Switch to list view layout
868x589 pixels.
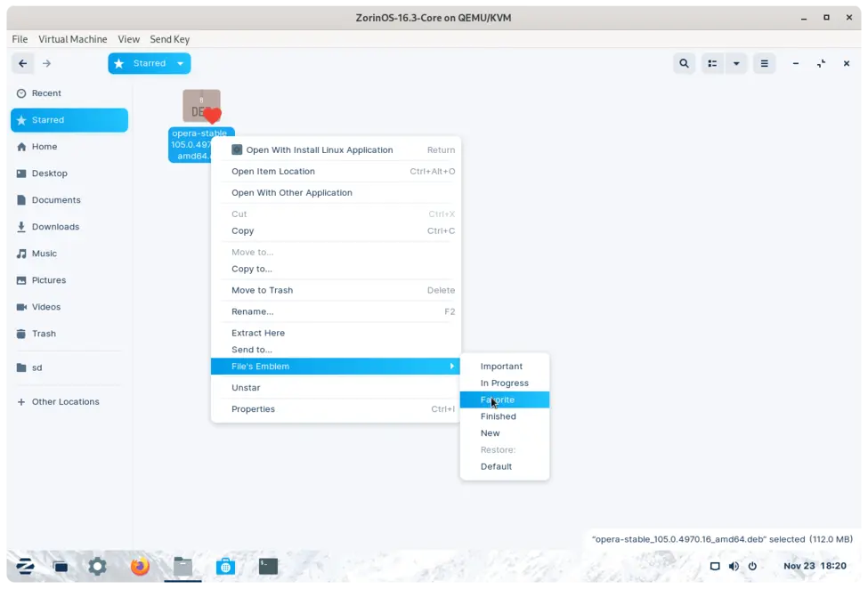pyautogui.click(x=712, y=63)
